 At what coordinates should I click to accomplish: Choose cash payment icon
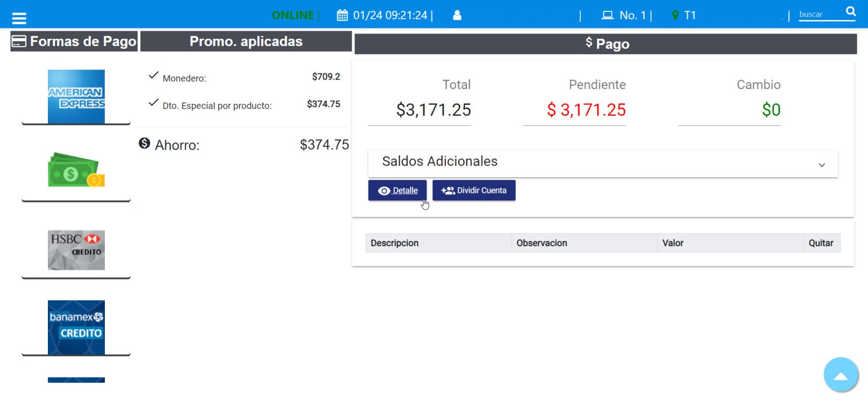[76, 170]
